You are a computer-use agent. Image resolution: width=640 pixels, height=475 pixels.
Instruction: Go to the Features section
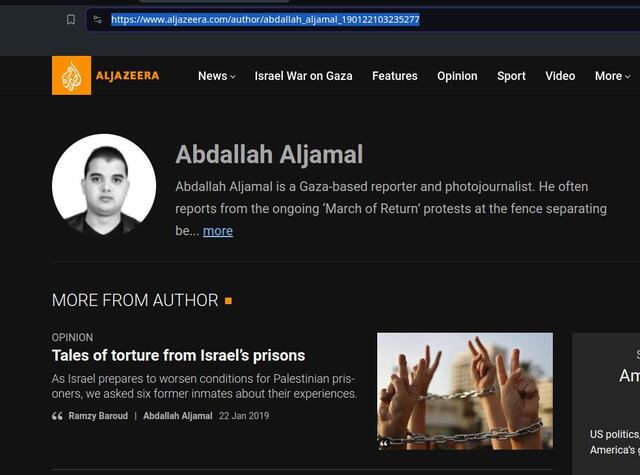(395, 76)
